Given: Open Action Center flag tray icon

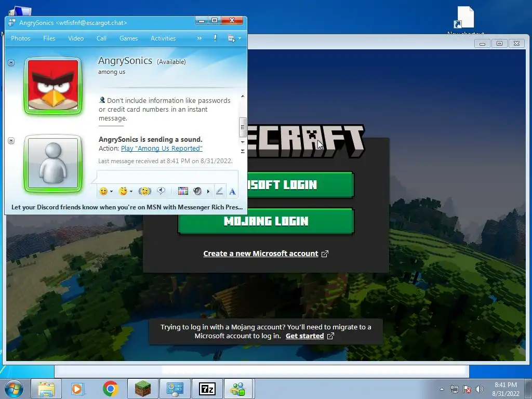Looking at the screenshot, I should pos(467,389).
